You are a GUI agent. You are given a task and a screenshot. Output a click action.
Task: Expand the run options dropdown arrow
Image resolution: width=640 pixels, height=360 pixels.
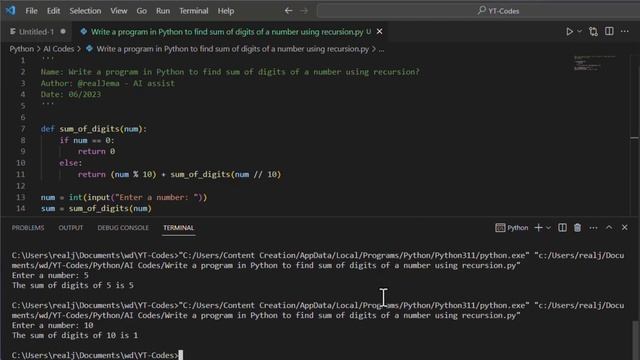pos(580,31)
